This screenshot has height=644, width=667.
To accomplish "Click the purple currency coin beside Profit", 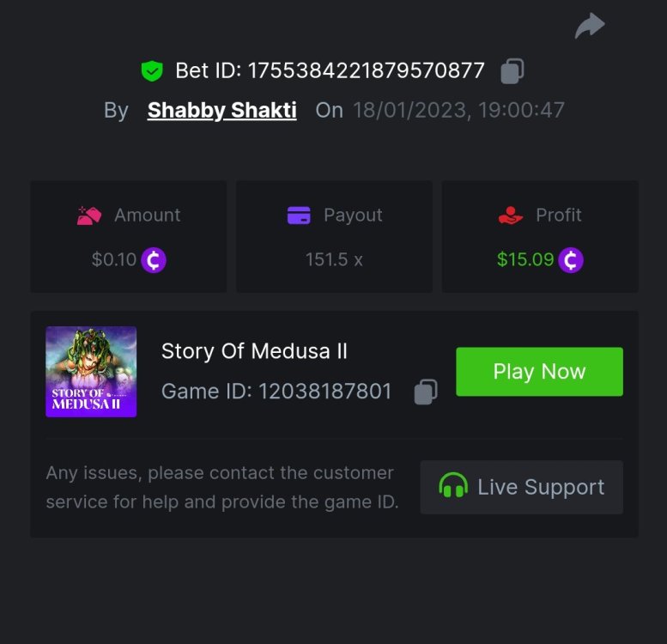I will tap(571, 259).
